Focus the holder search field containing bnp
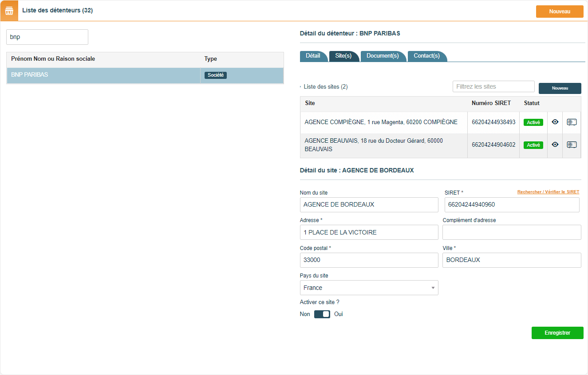The width and height of the screenshot is (588, 375). 47,37
